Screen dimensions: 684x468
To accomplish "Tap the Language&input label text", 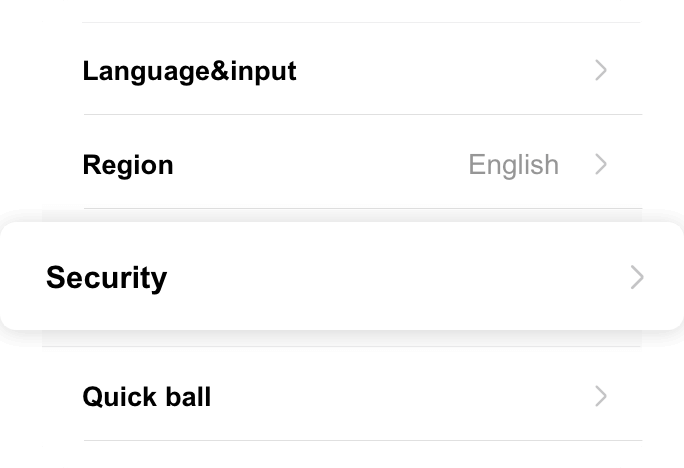I will click(x=189, y=71).
